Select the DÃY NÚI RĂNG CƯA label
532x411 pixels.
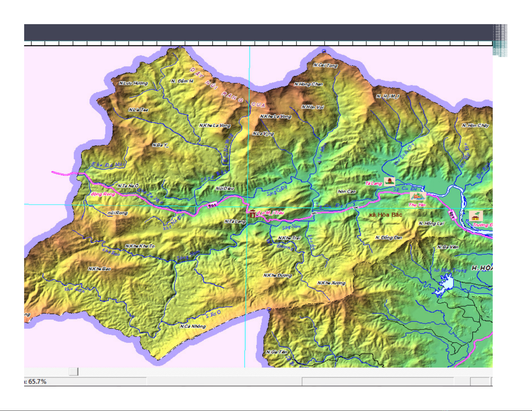[228, 88]
